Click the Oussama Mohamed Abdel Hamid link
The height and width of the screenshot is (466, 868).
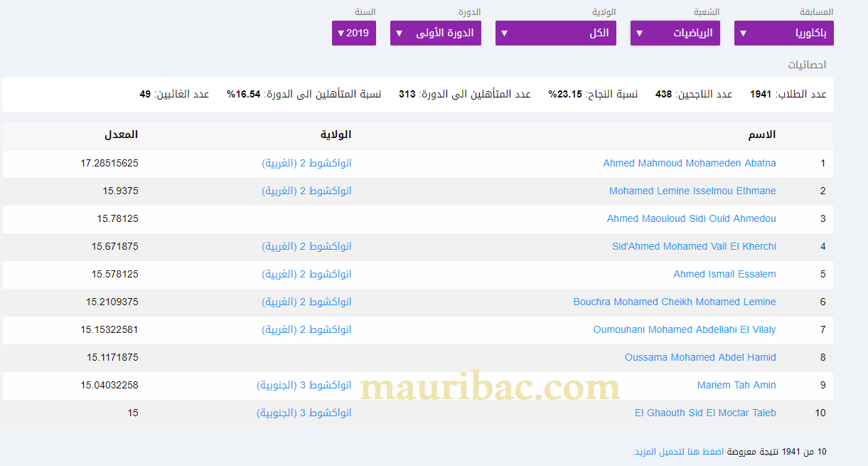(x=700, y=357)
